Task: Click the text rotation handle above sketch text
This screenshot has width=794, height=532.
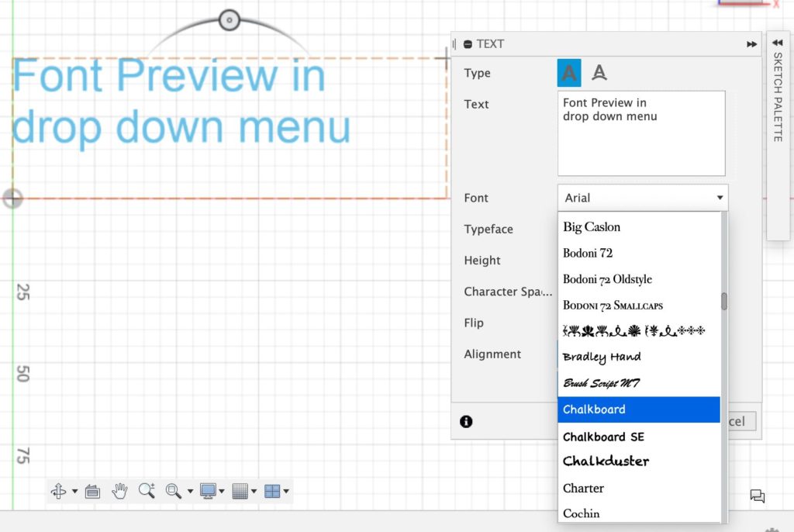Action: [x=230, y=20]
